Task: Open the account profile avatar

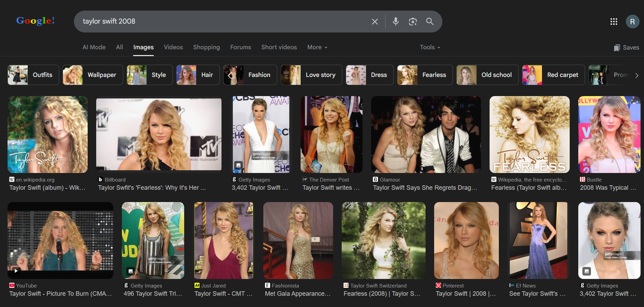Action: click(632, 22)
